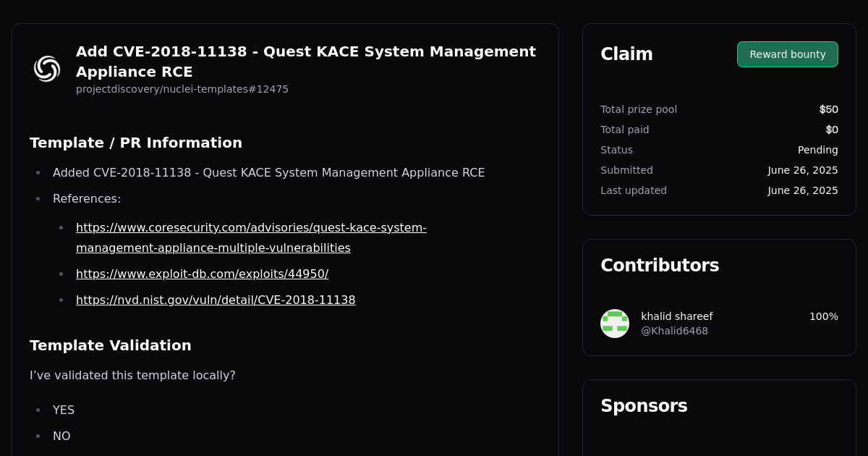Click the Sponsors panel header
This screenshot has width=868, height=456.
tap(644, 406)
